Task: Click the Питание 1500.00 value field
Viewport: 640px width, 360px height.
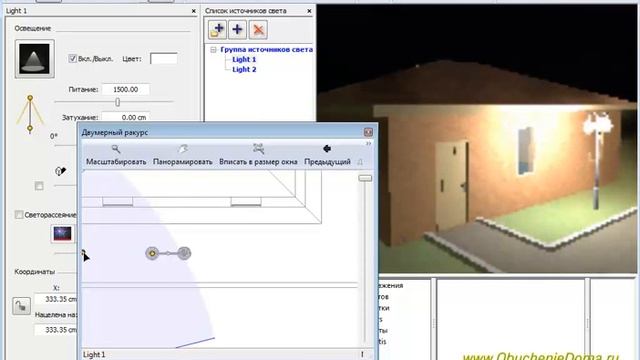Action: click(x=125, y=89)
